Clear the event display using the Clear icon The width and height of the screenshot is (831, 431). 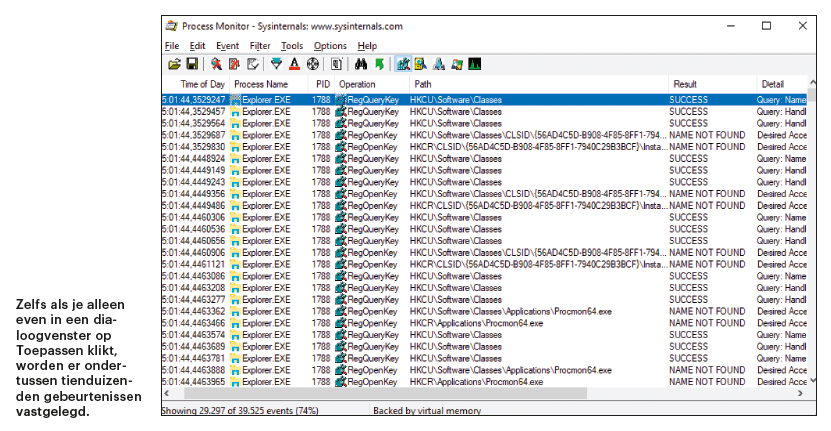[253, 64]
